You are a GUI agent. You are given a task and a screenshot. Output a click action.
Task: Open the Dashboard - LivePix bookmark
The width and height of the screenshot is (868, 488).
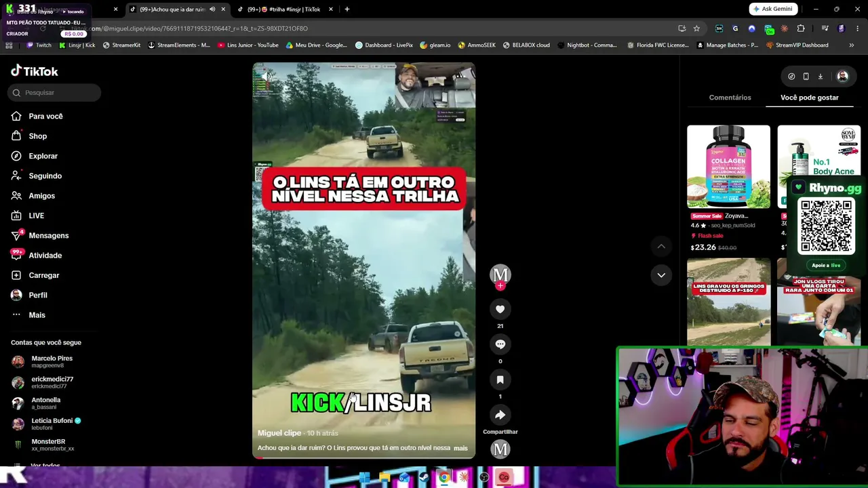coord(384,45)
